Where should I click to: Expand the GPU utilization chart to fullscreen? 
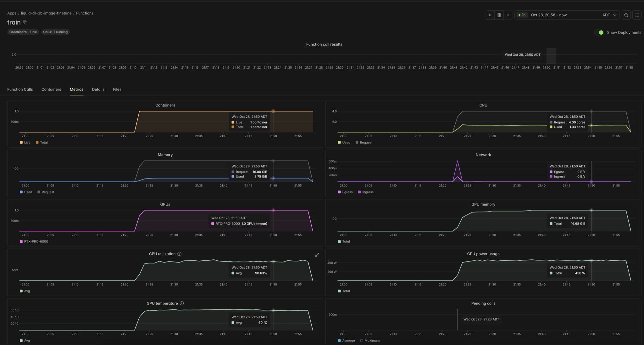click(x=317, y=255)
